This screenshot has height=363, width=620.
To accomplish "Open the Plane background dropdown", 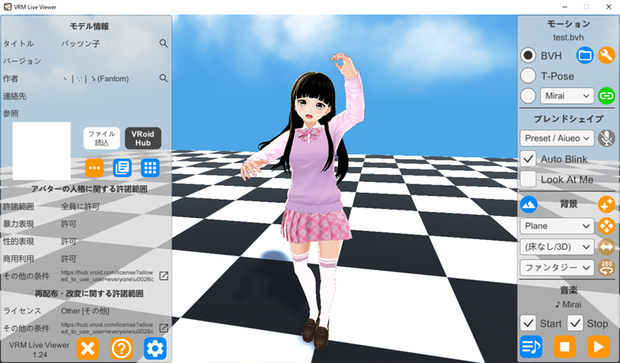I will point(557,226).
